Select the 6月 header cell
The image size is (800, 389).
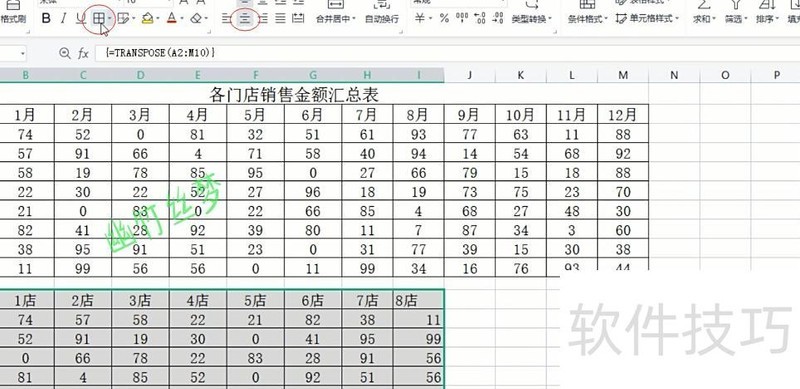coord(313,115)
